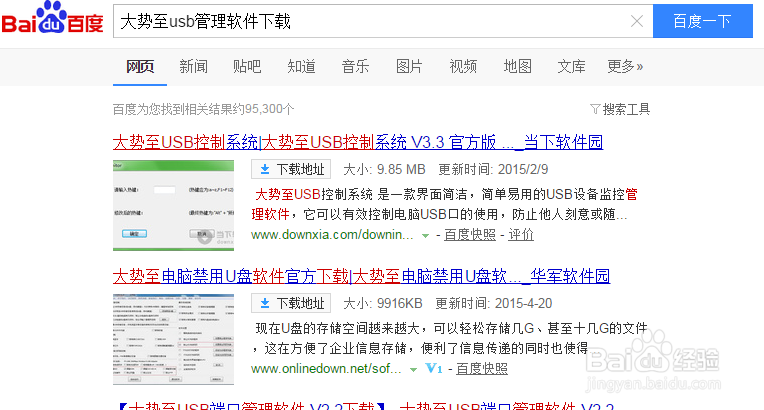Click the funnel icon beside 搜索工具
This screenshot has width=764, height=410.
595,109
